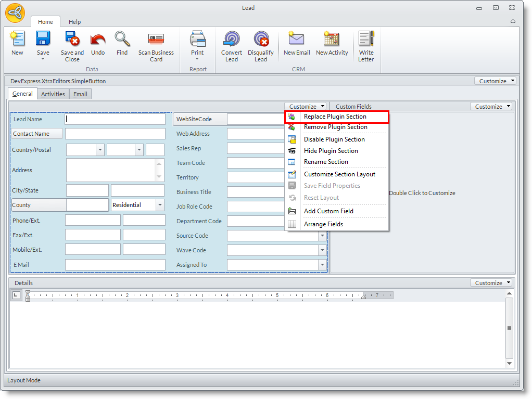Select Replace Plugin Section menu item
Screen dimensions: 532x399
(x=335, y=117)
